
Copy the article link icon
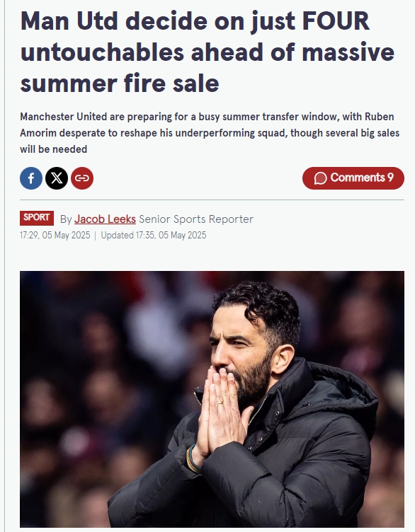pos(82,178)
